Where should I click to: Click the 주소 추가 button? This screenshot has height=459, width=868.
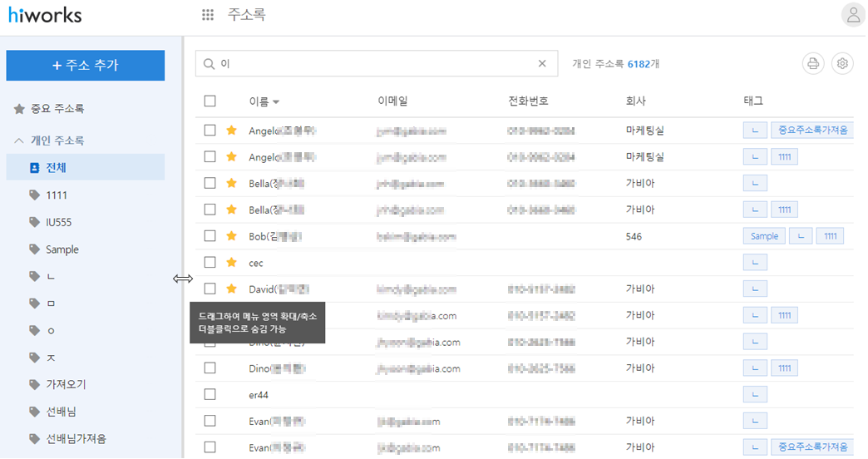(85, 65)
